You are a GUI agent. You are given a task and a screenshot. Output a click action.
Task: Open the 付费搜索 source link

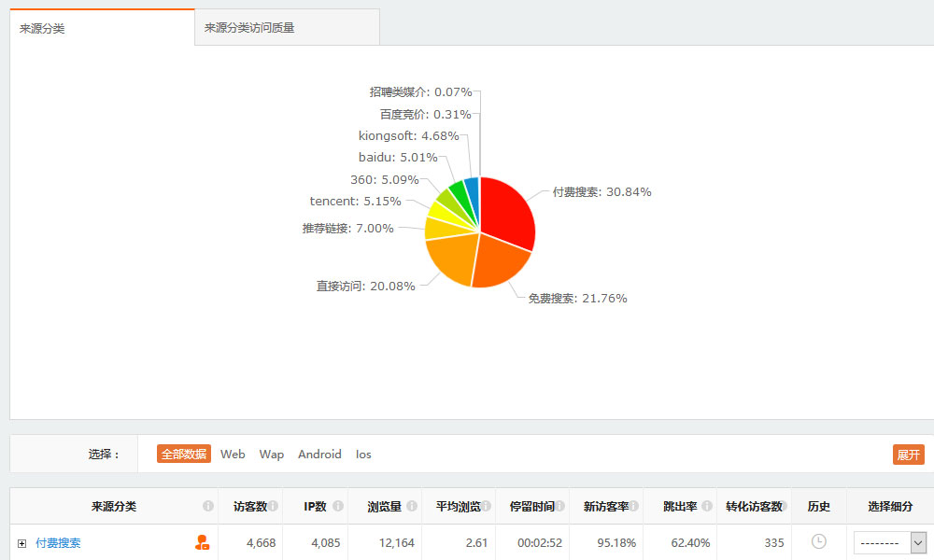(58, 543)
